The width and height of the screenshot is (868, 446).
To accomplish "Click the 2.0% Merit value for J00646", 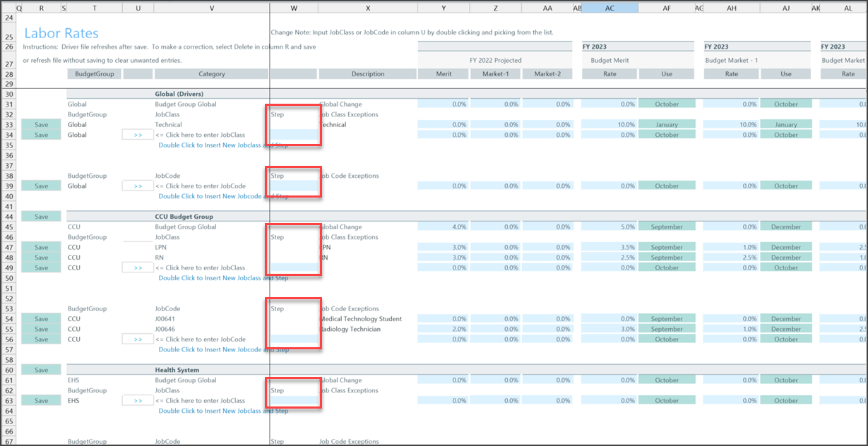I will (444, 329).
